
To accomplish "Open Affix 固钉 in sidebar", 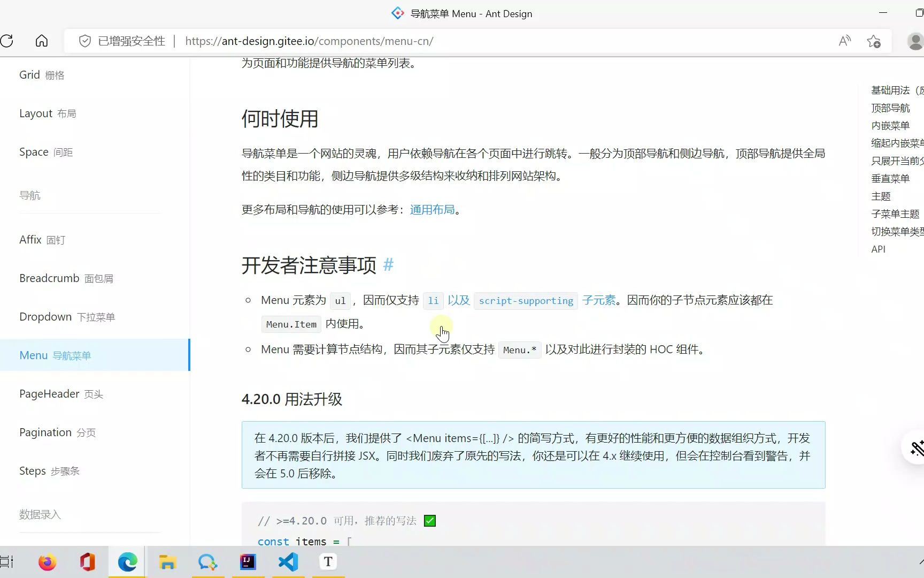I will pos(42,240).
